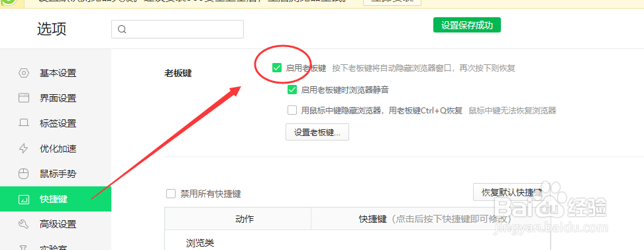
Task: Check the 禁用所有快捷键 checkbox
Action: [171, 194]
